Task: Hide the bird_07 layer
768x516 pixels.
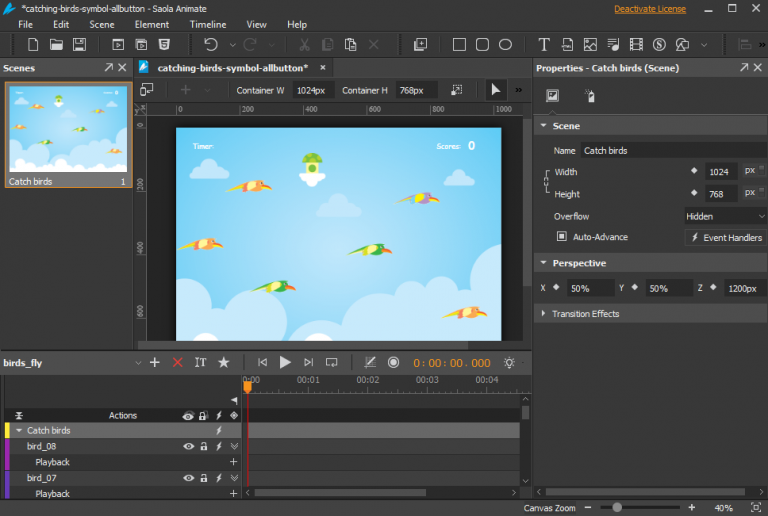Action: (x=188, y=478)
